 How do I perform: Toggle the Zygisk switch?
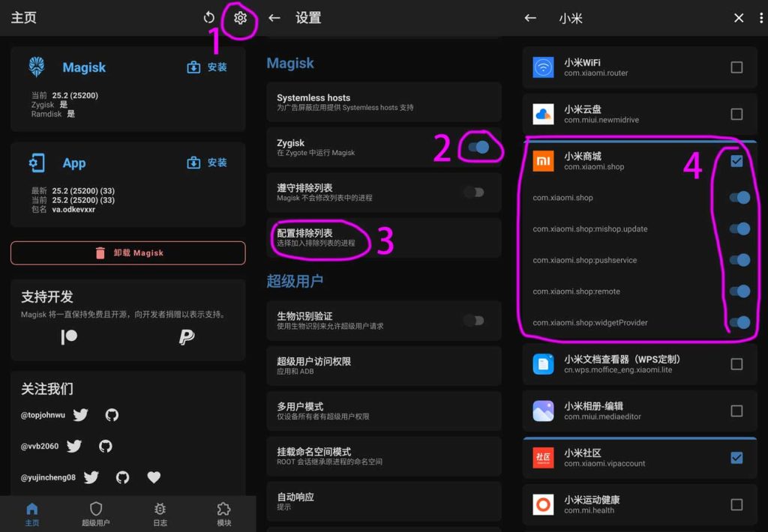pyautogui.click(x=478, y=148)
